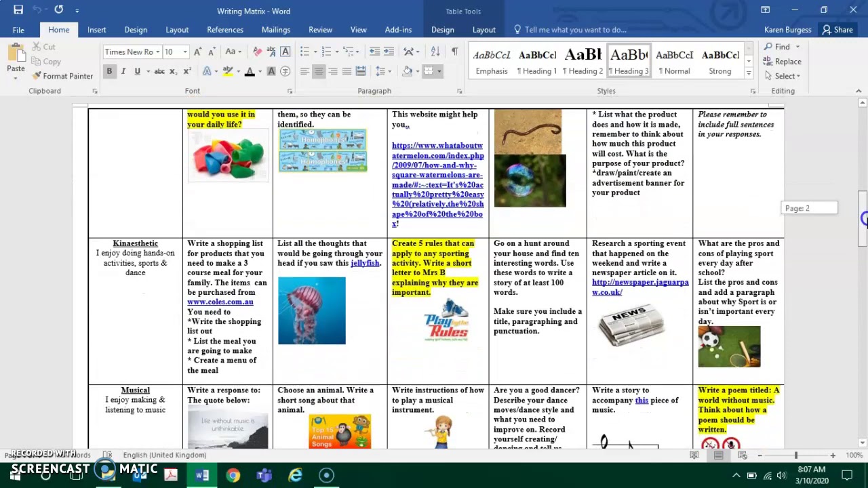Click the Enclose Characters icon
Screen dimensions: 868x488
tap(285, 71)
